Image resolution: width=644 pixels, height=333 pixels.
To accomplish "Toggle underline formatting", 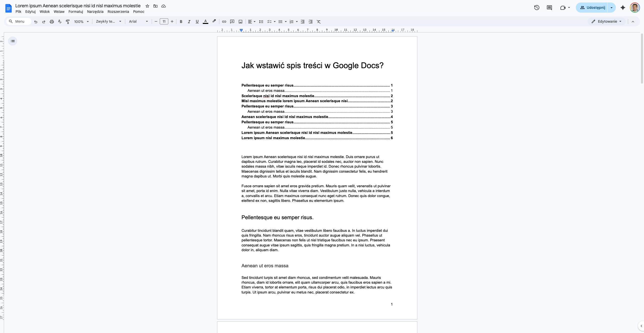I will pyautogui.click(x=197, y=22).
